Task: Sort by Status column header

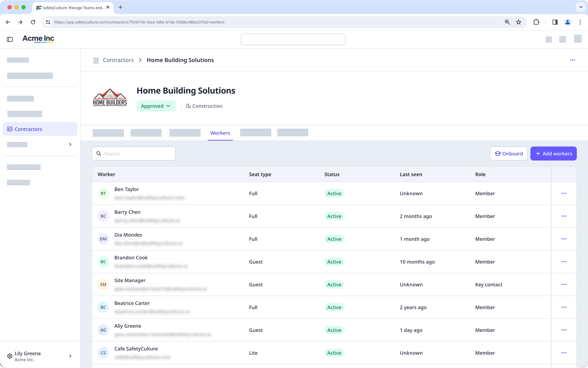Action: click(x=332, y=174)
